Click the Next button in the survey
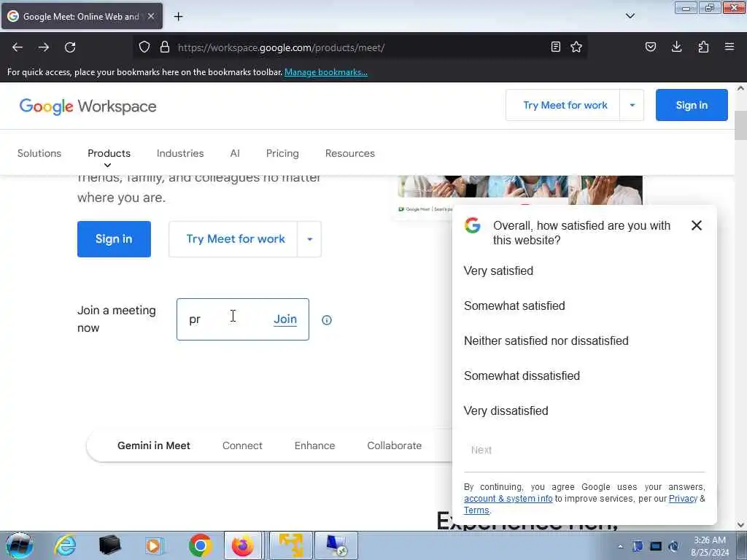Viewport: 747px width, 560px height. 481,450
